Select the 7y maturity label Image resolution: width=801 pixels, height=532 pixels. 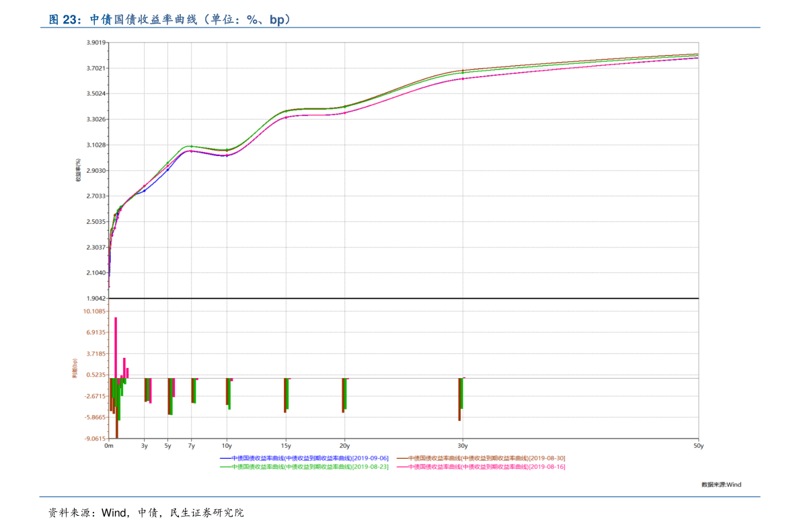coord(192,446)
